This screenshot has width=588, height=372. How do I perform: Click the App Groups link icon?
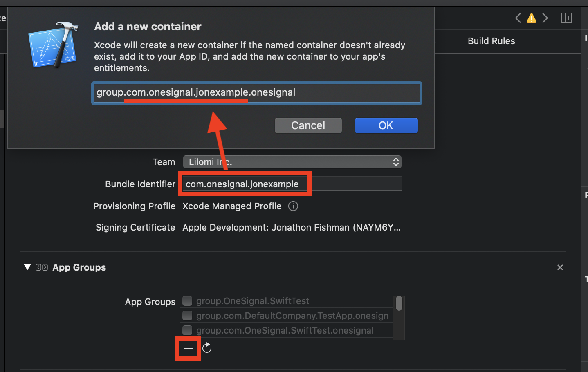(x=42, y=267)
